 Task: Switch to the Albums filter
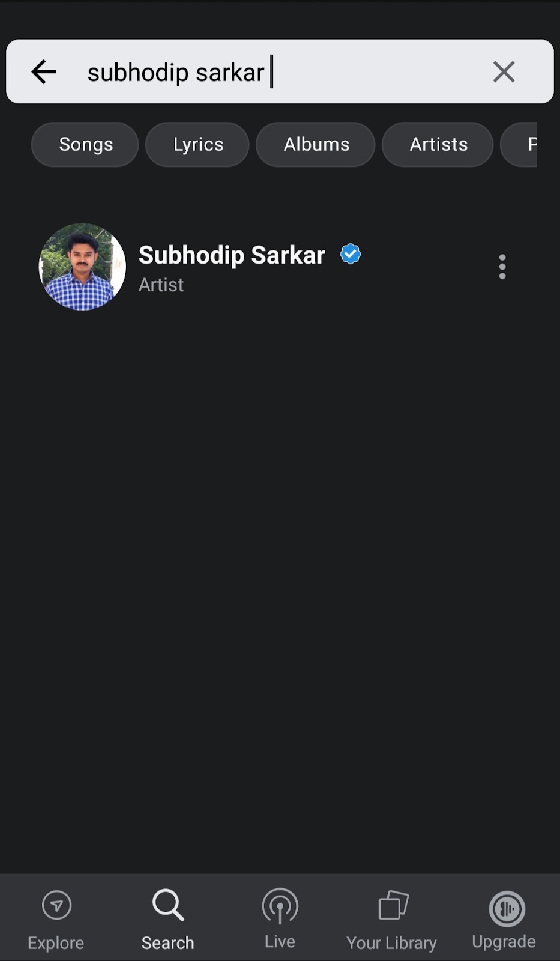[316, 144]
